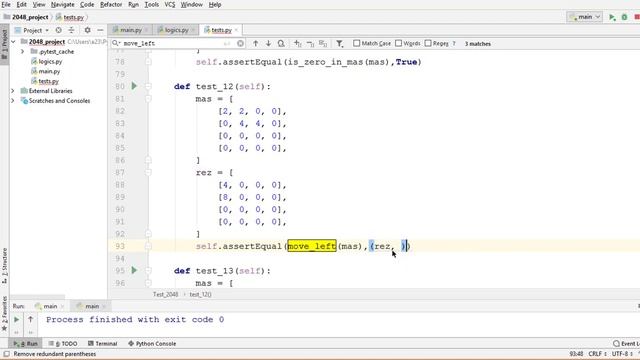The width and height of the screenshot is (640, 360).
Task: Select main.py in project tree
Action: coord(49,71)
